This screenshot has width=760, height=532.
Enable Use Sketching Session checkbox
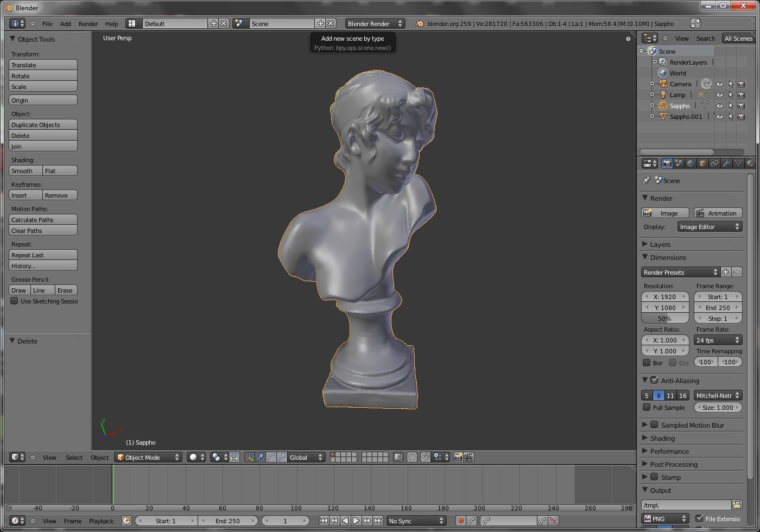pos(15,301)
